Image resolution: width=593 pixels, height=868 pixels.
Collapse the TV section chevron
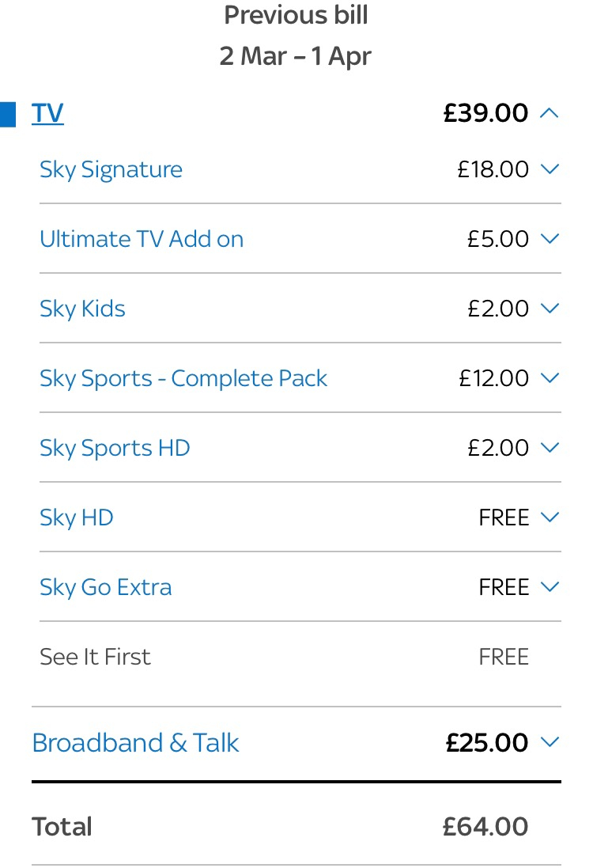pos(550,113)
